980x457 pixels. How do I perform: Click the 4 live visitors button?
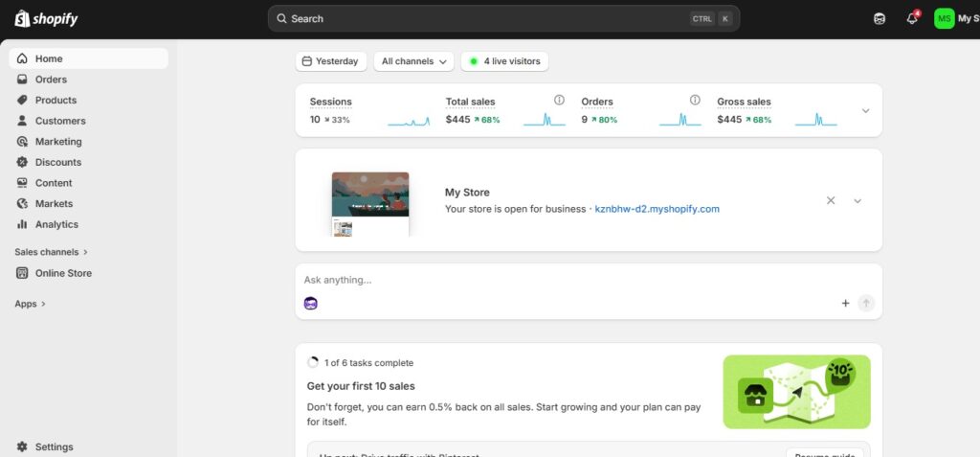(x=504, y=61)
